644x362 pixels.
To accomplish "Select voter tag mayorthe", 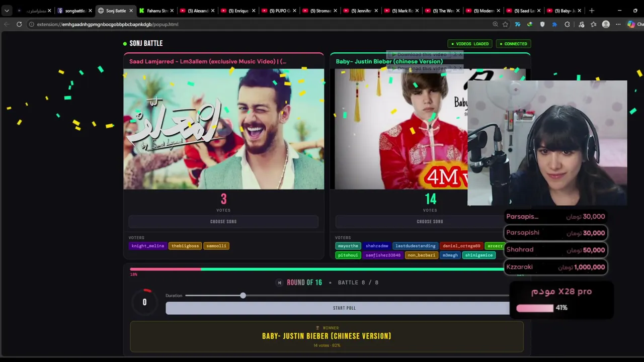I will click(x=348, y=246).
